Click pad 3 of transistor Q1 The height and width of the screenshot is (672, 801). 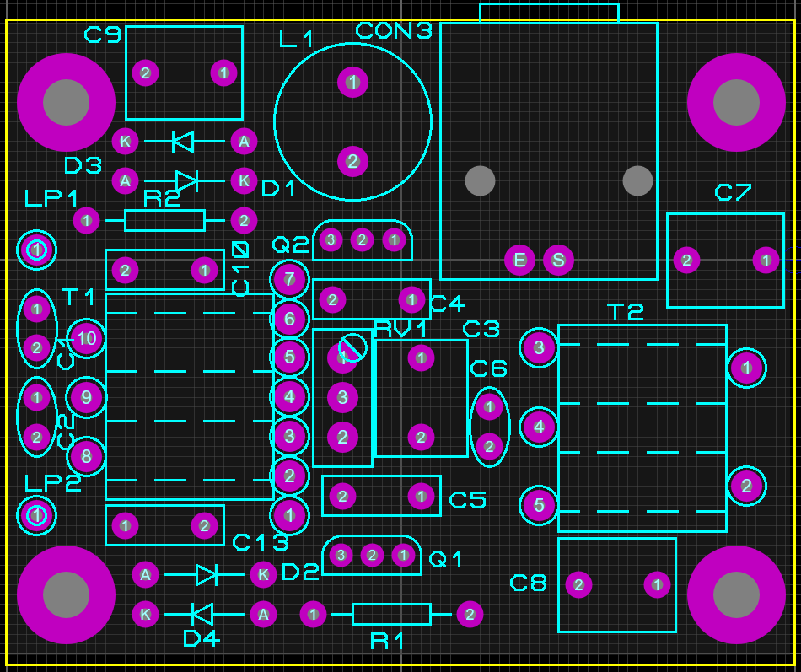(341, 555)
